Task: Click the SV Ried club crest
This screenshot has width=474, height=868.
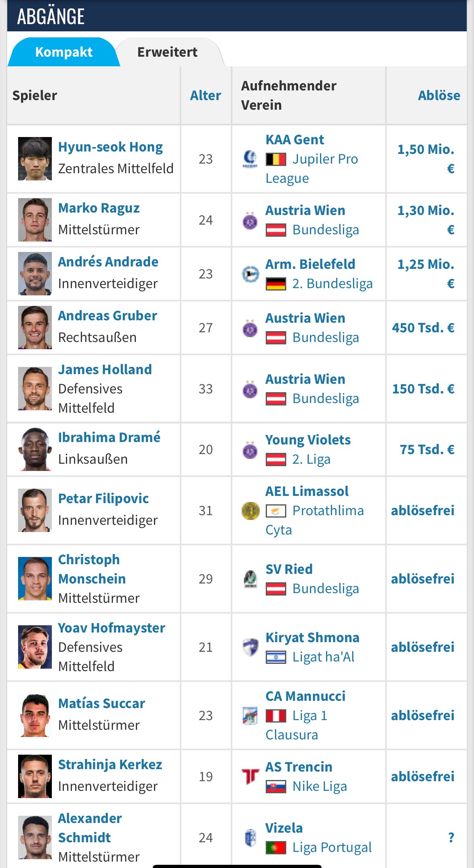Action: (250, 579)
